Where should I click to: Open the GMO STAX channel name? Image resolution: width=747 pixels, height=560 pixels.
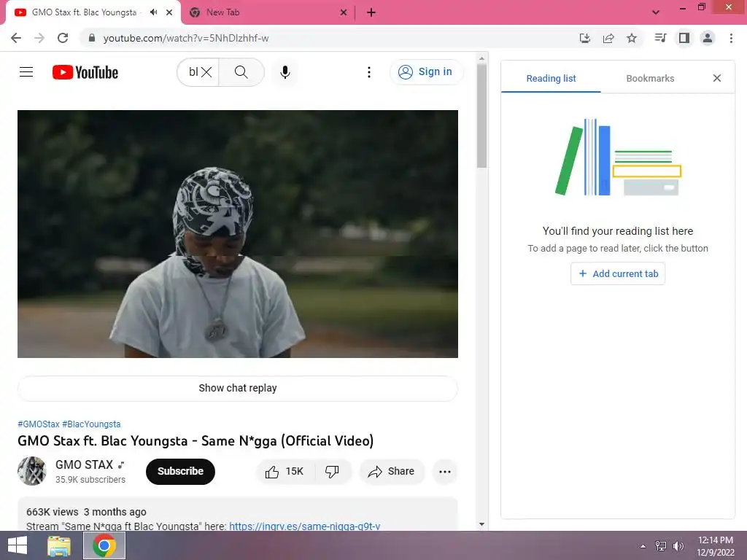85,464
